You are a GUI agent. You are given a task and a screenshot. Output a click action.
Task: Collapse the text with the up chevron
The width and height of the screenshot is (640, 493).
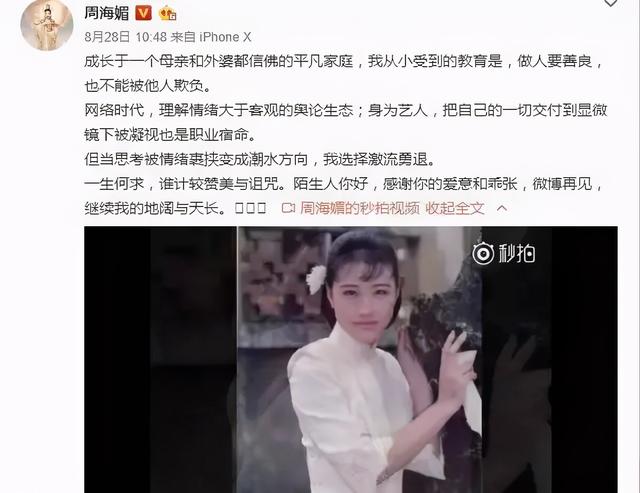[x=502, y=209]
